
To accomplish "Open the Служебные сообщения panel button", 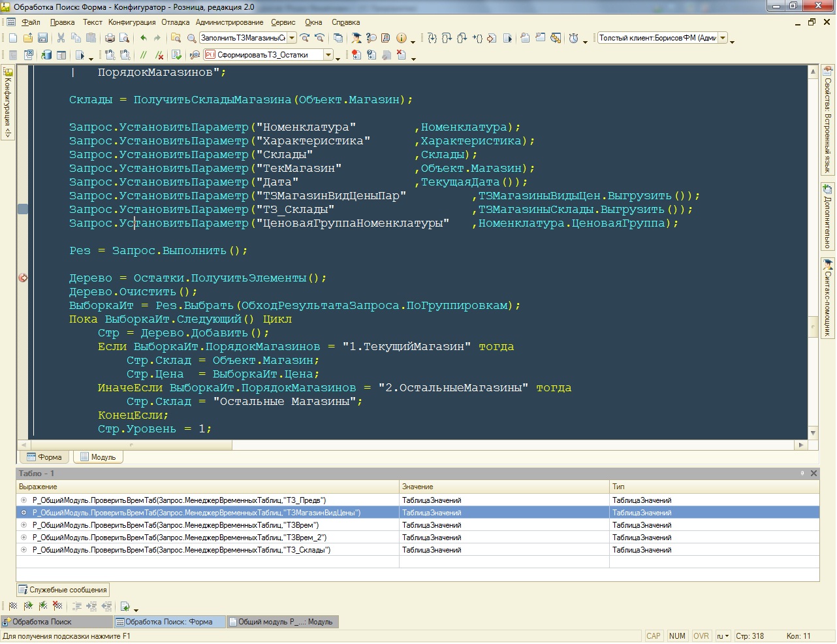I will 63,590.
